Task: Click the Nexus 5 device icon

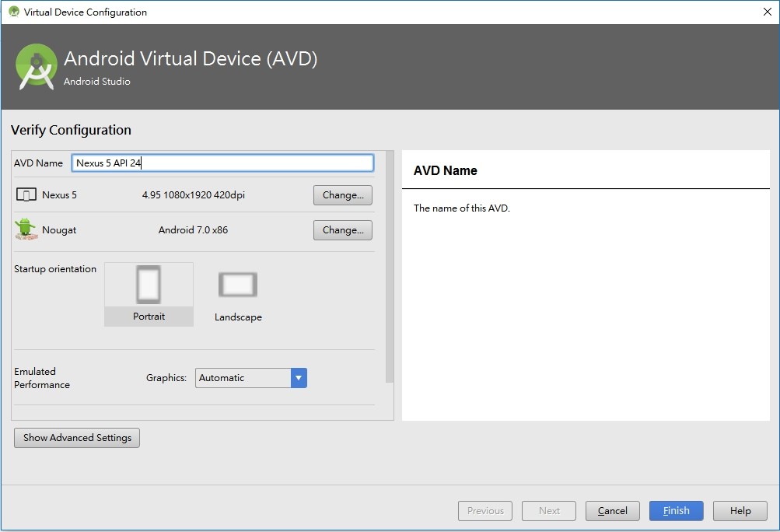Action: 26,194
